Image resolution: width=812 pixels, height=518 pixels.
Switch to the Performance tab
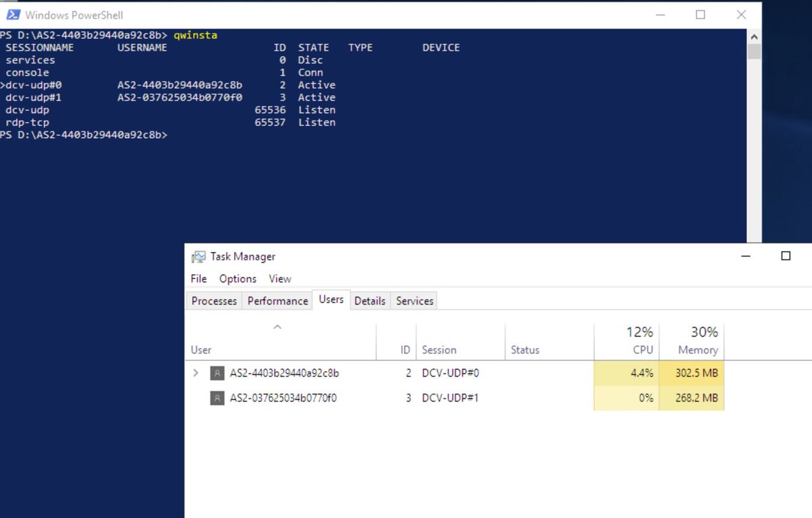click(277, 301)
